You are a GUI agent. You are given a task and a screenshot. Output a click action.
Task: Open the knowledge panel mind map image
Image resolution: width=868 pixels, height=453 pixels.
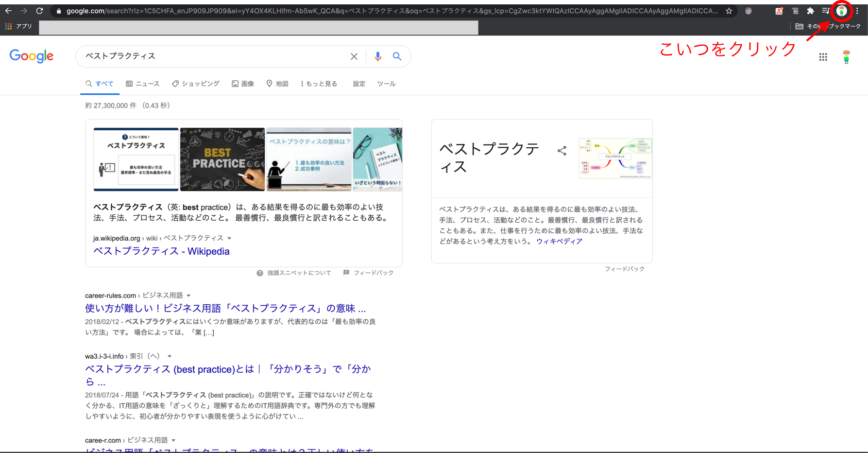(x=615, y=158)
